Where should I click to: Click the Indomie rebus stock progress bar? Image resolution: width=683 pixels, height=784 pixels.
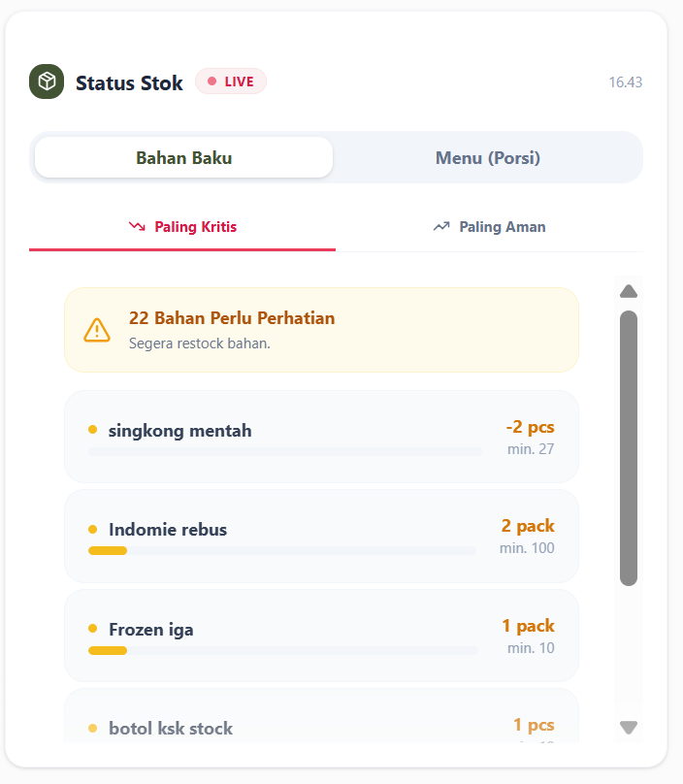click(x=281, y=551)
